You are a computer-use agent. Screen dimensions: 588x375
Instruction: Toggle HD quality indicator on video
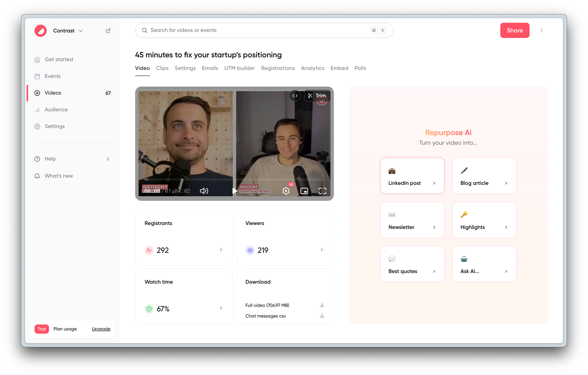[290, 185]
